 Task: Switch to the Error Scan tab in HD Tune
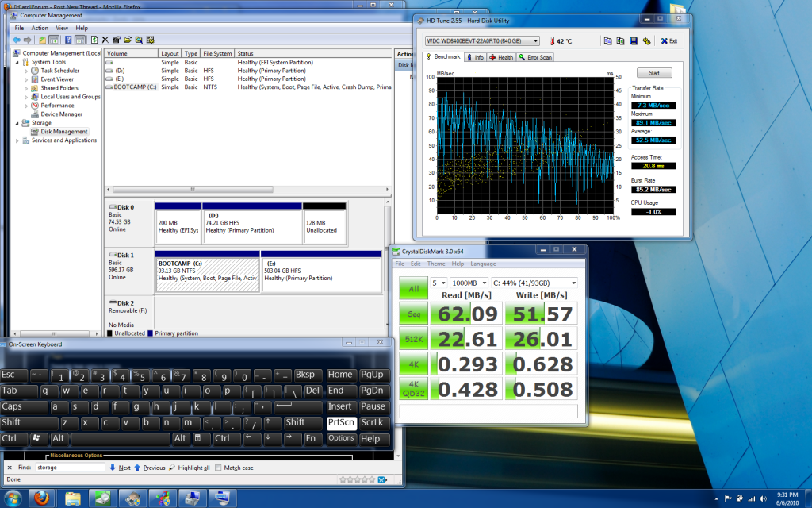(535, 57)
